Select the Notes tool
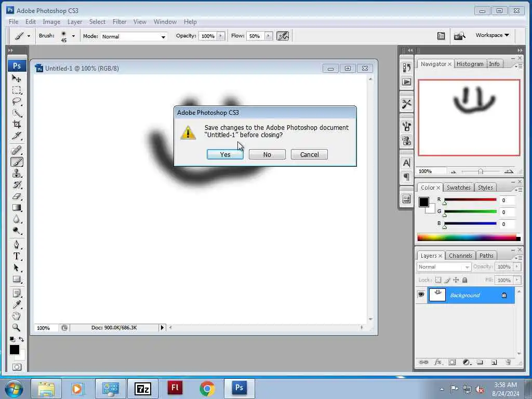Image resolution: width=532 pixels, height=399 pixels. point(16,293)
